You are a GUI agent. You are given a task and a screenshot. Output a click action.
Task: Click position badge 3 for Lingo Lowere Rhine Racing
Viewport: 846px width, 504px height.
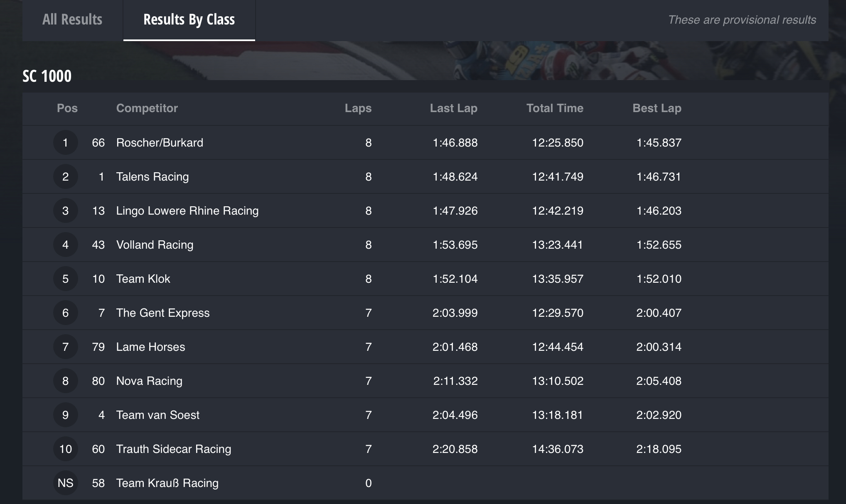click(65, 211)
